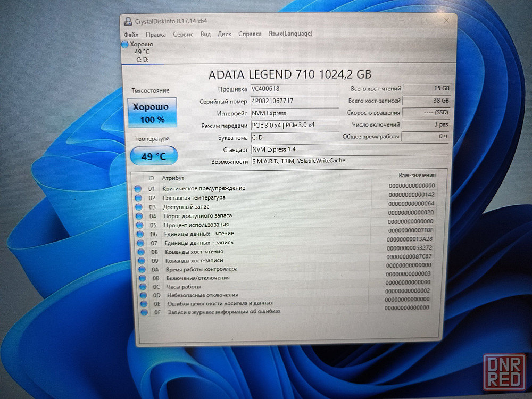Select the Единицы данных - запись attribute text
Screen dimensions: 532x399
(199, 243)
